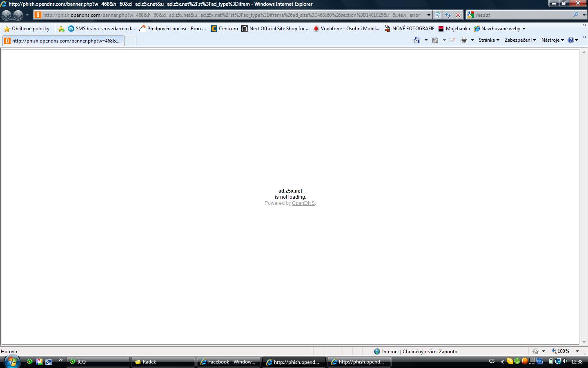Expand the address bar history dropdown
The image size is (588, 368).
pyautogui.click(x=428, y=15)
